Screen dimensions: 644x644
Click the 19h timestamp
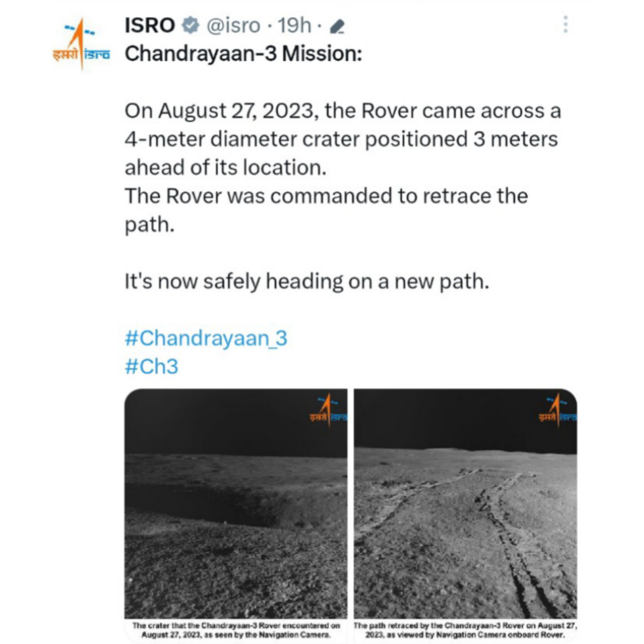294,25
